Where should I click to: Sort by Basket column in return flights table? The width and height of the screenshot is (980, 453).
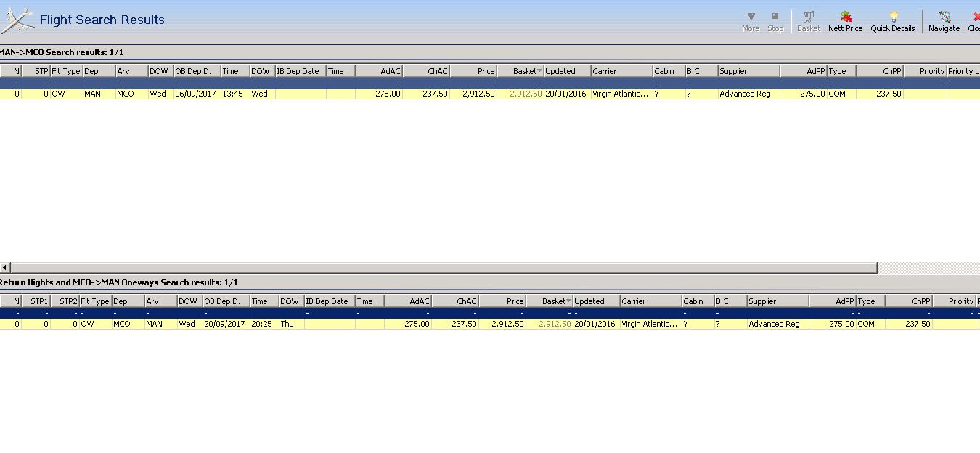pyautogui.click(x=551, y=301)
